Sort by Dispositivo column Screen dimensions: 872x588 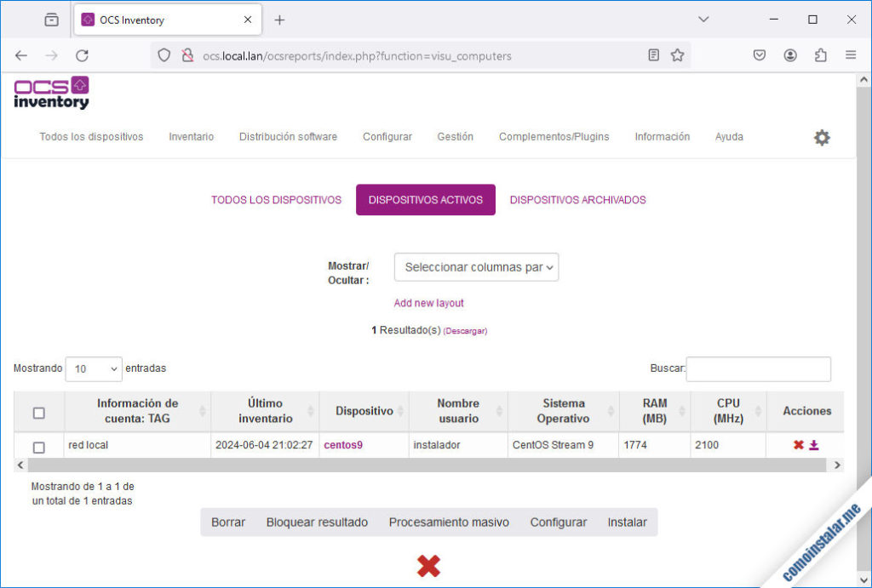pos(364,411)
